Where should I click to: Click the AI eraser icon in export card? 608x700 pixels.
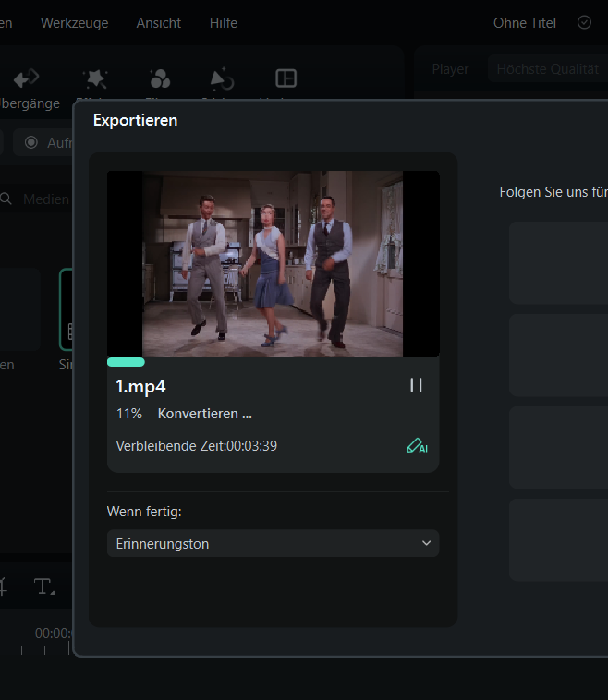(418, 445)
